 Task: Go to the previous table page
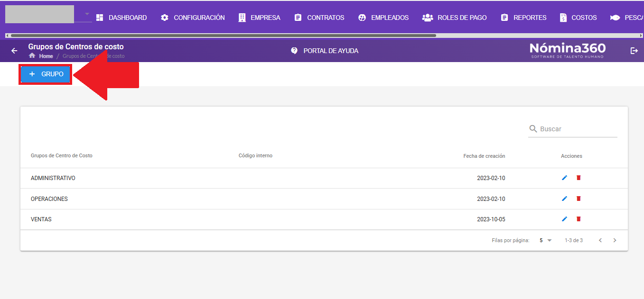pyautogui.click(x=600, y=240)
